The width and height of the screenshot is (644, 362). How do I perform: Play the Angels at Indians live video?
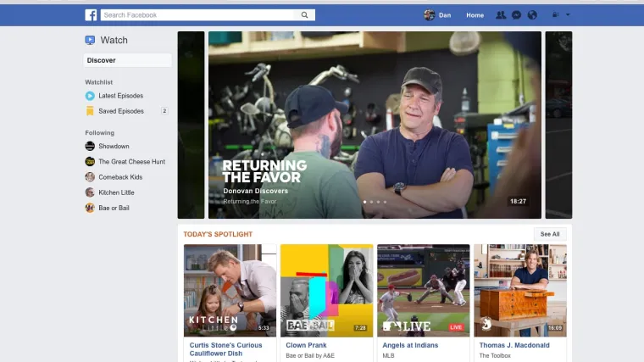(423, 290)
